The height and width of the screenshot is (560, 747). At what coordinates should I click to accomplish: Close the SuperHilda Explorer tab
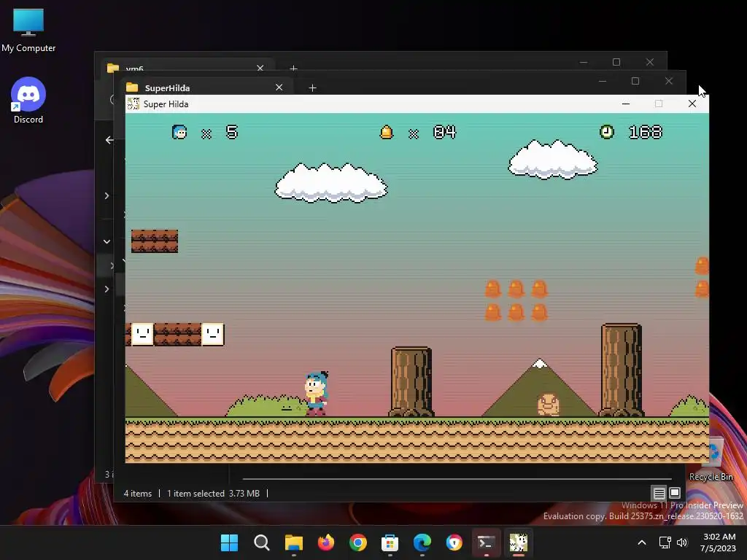[x=279, y=87]
